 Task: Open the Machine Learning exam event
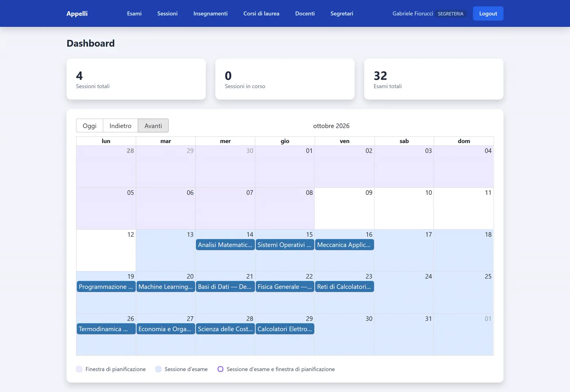click(x=166, y=287)
